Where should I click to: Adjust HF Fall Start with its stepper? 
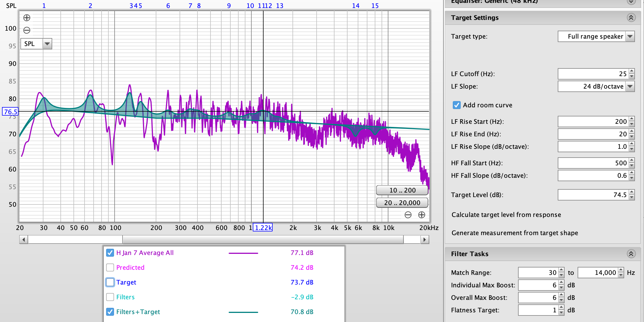pyautogui.click(x=632, y=163)
